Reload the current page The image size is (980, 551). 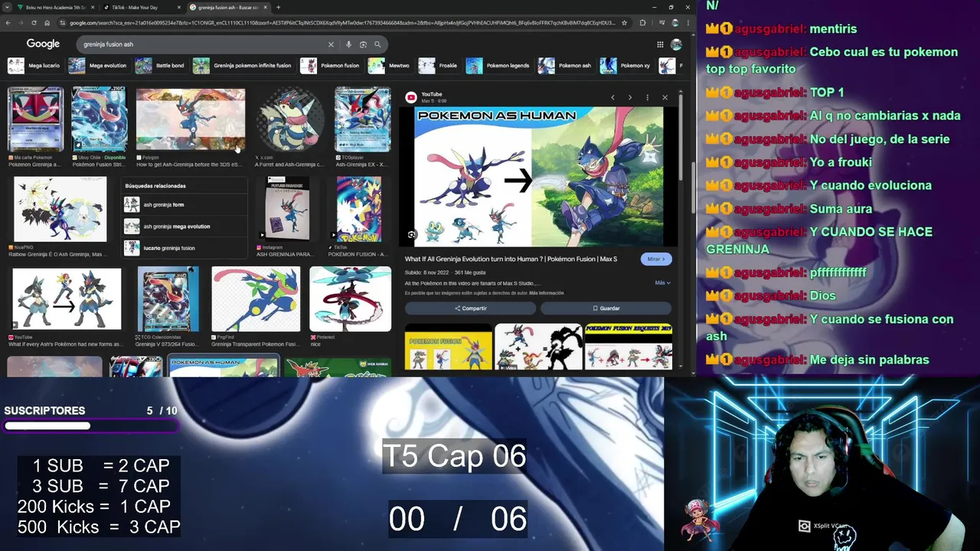(34, 23)
